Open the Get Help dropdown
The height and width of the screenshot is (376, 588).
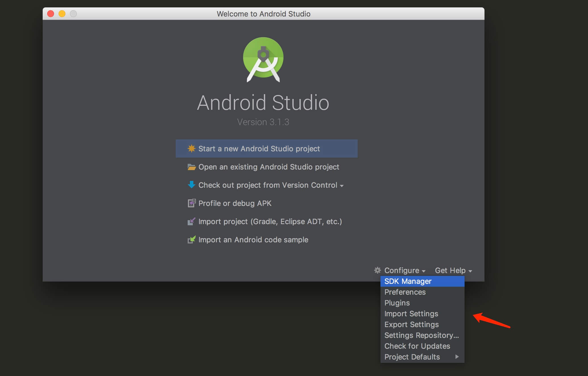(x=453, y=270)
